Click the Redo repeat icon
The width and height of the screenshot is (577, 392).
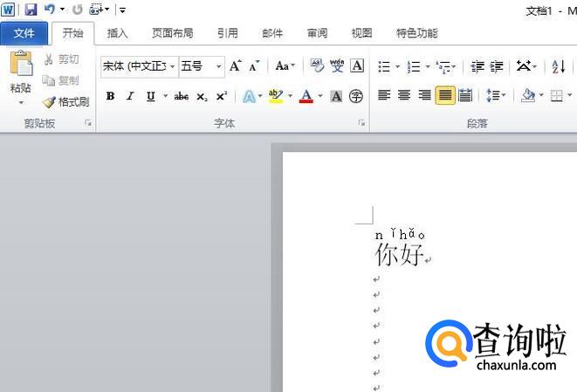tap(78, 10)
